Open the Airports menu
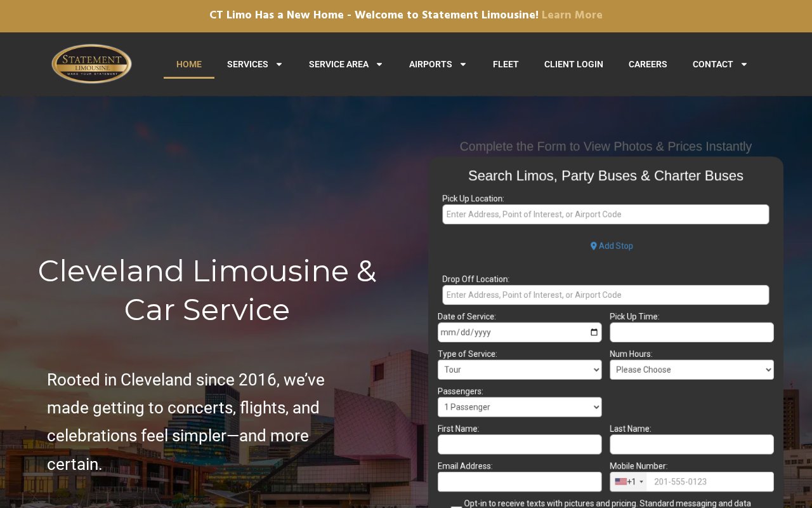Screen dimensions: 812x508 coord(431,64)
